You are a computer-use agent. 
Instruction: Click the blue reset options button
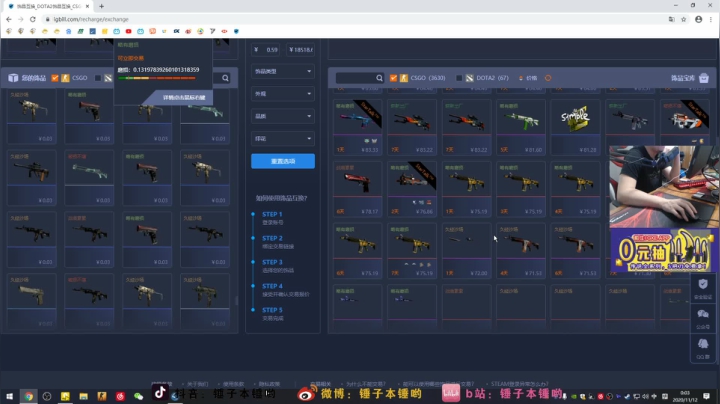(x=283, y=161)
